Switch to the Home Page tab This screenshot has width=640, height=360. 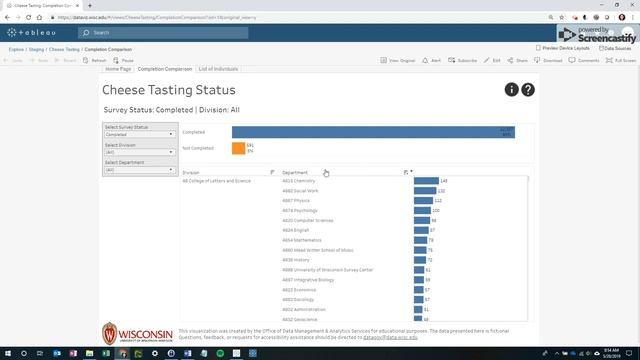point(118,69)
